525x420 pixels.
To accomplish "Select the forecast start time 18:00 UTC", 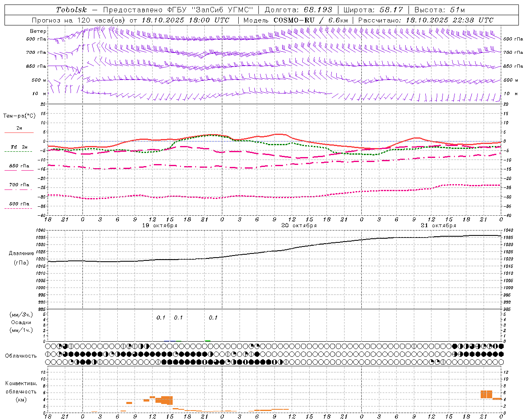I will tap(209, 20).
